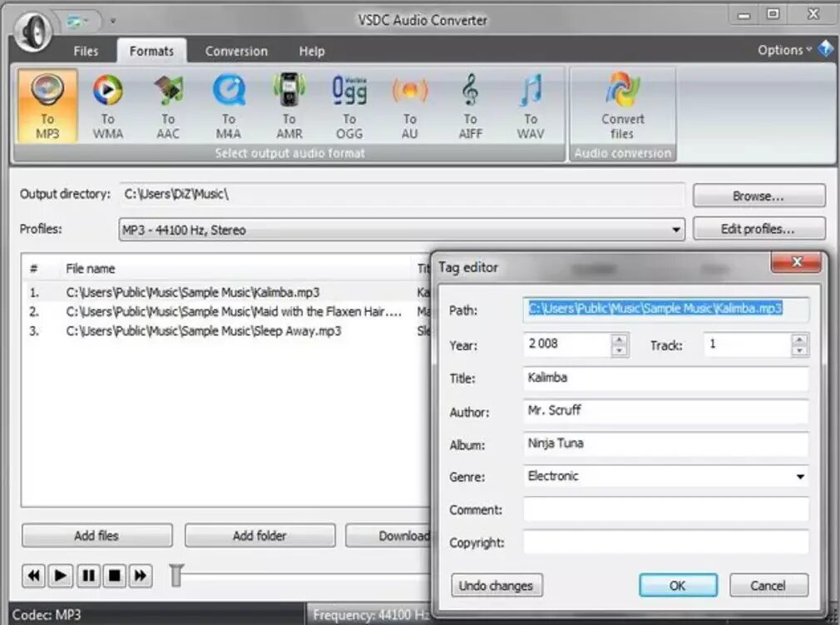The height and width of the screenshot is (625, 840).
Task: Open the Options menu
Action: 784,50
